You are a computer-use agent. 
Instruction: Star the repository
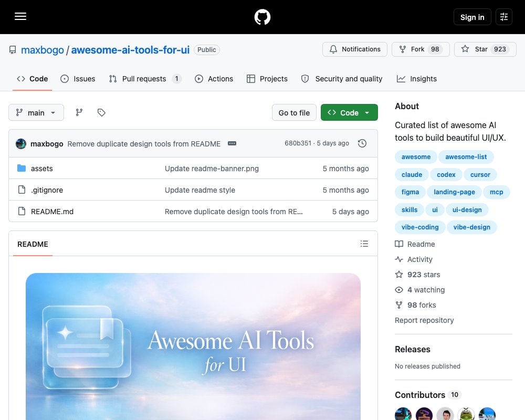485,49
